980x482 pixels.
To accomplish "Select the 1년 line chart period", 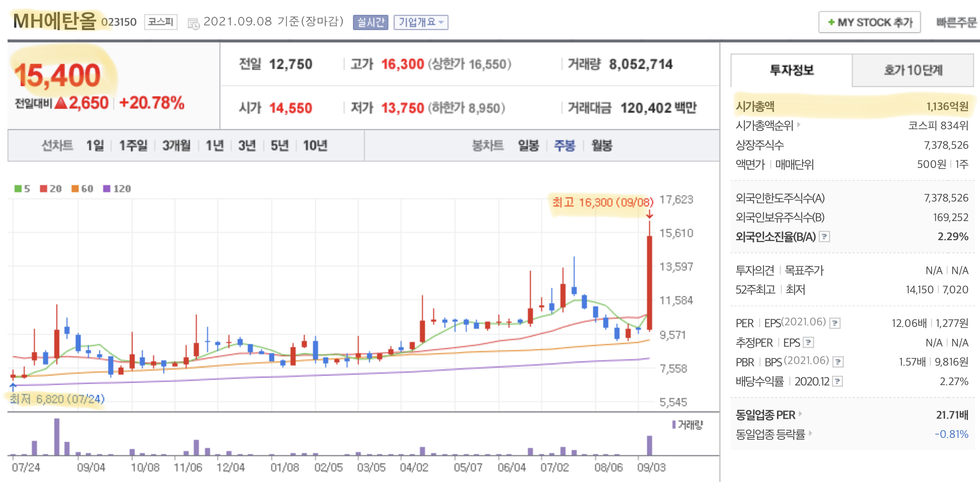I will [x=215, y=146].
